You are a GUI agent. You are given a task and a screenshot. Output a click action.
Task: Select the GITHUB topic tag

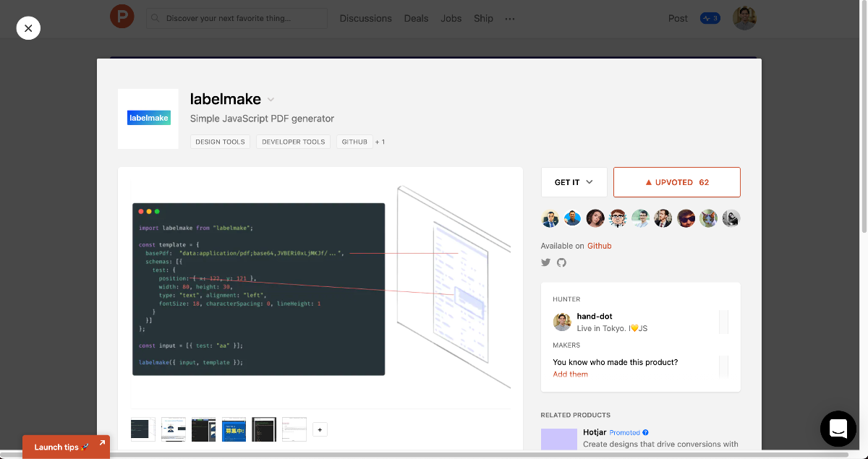(354, 142)
